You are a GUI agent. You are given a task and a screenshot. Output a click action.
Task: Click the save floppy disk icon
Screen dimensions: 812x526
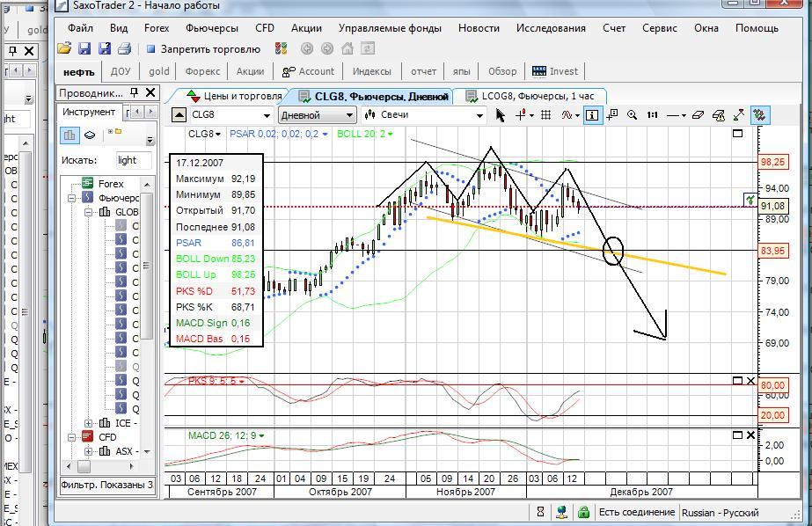click(84, 48)
